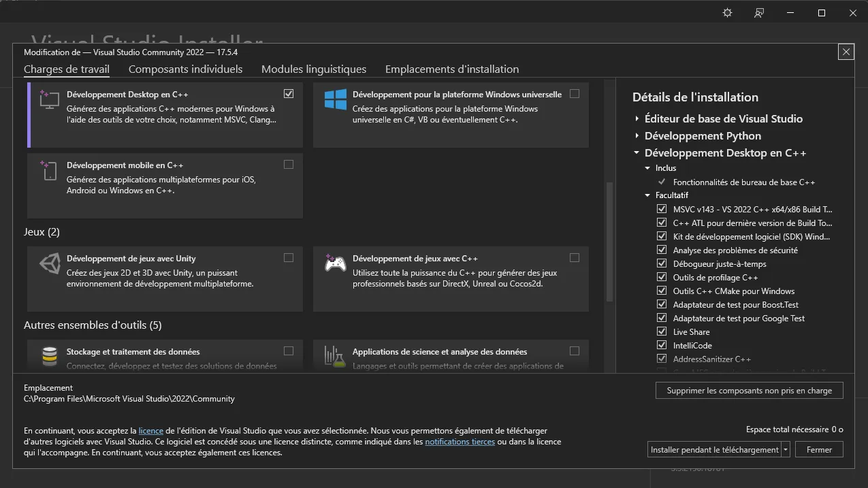
Task: Click the feedback icon in the title bar
Action: [x=758, y=12]
